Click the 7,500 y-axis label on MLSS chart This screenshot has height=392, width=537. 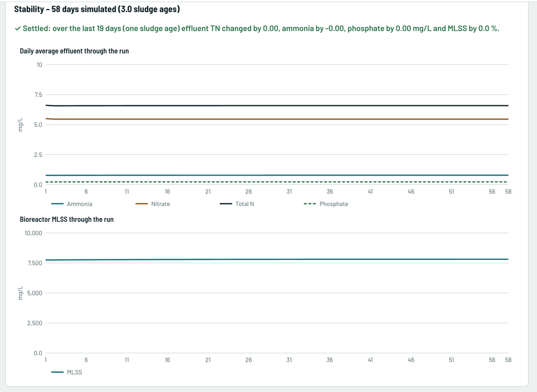35,263
